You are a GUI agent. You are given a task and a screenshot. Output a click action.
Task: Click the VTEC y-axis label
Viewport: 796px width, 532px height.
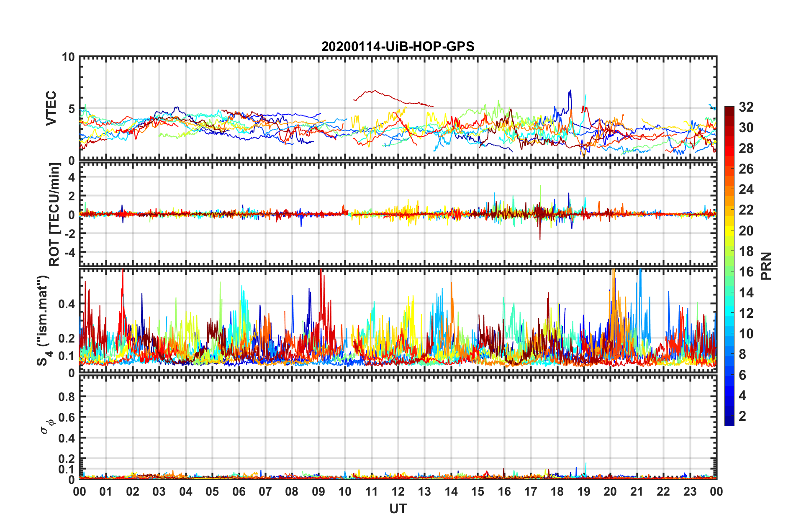tap(51, 108)
